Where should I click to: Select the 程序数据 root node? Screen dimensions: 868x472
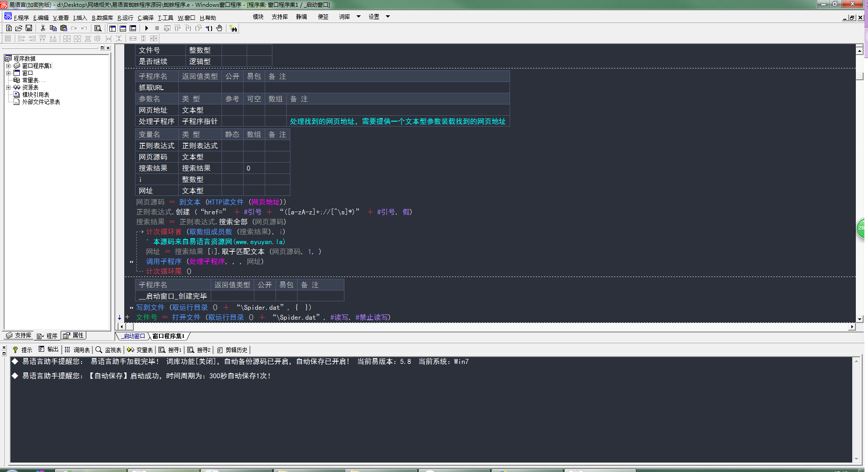click(24, 59)
